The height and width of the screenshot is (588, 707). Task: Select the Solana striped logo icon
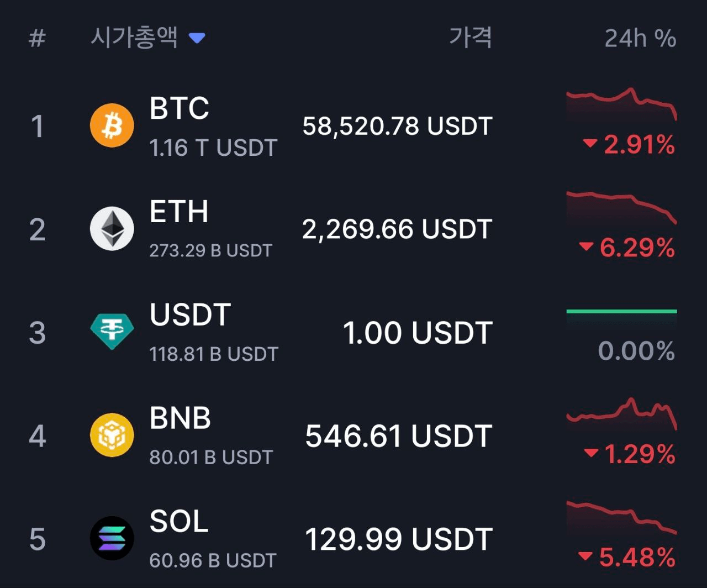tap(112, 539)
